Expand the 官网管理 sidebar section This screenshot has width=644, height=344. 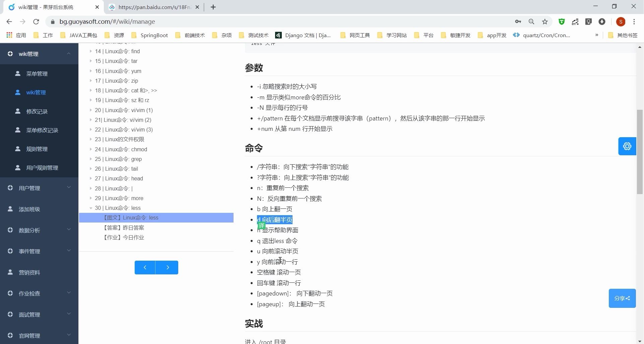(39, 335)
